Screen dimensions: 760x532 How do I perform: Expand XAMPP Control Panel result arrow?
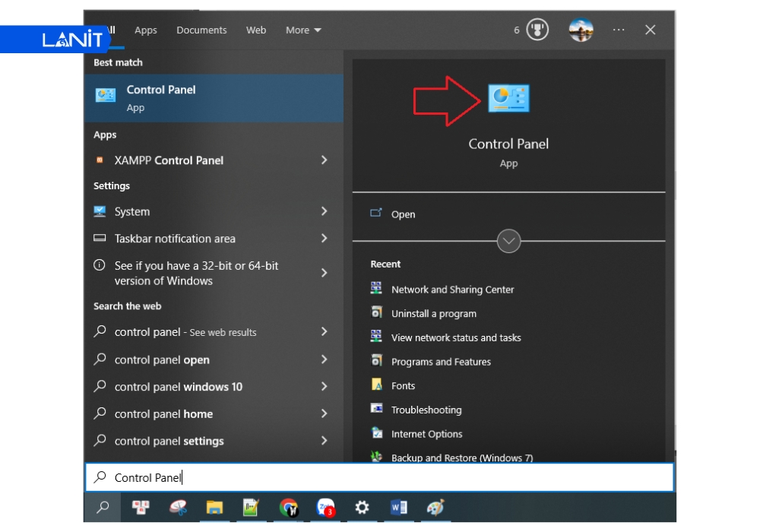pyautogui.click(x=325, y=160)
